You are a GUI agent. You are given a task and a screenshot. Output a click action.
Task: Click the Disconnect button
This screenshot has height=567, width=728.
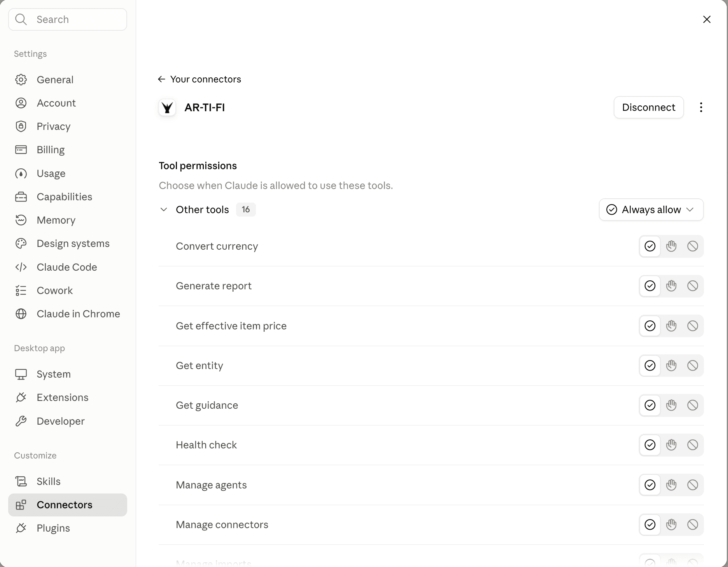(x=649, y=107)
